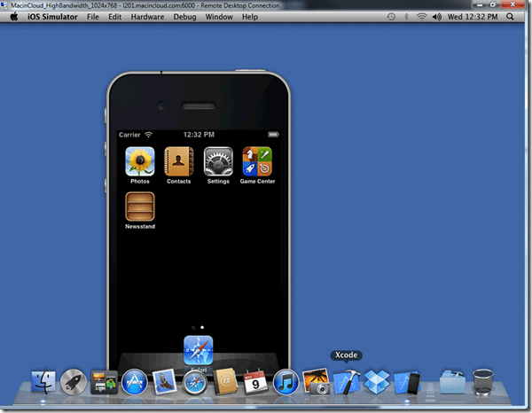The height and width of the screenshot is (413, 532).
Task: Launch iTunes from the dock
Action: coord(286,382)
